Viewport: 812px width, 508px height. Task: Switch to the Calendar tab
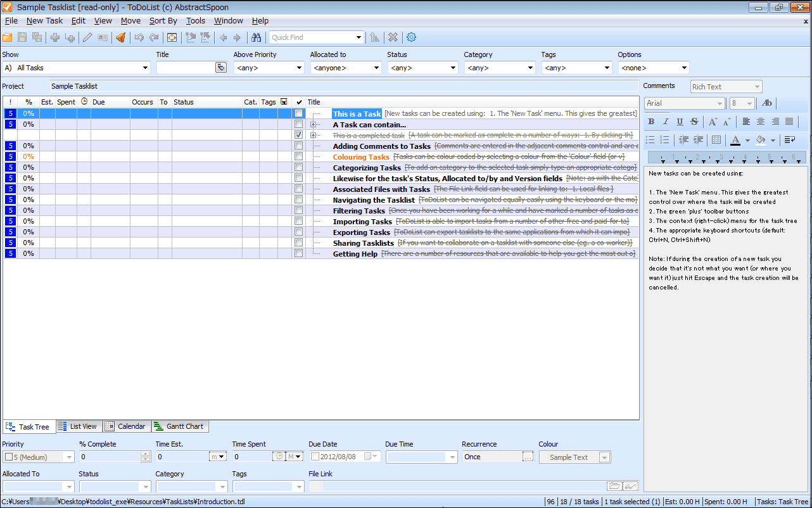(x=125, y=427)
